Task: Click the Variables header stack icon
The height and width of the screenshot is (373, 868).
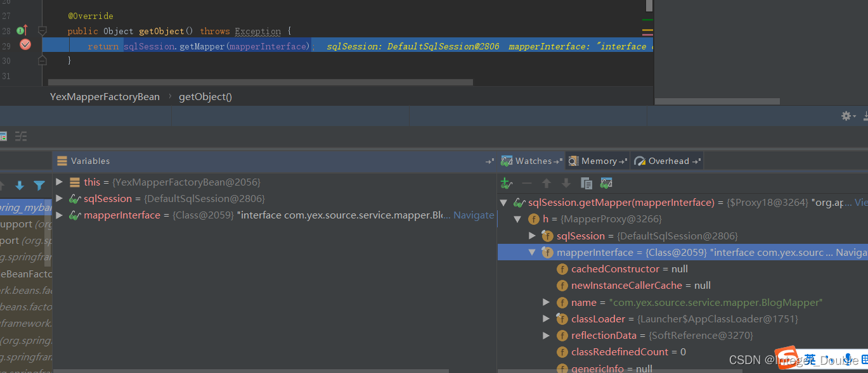Action: pyautogui.click(x=62, y=161)
